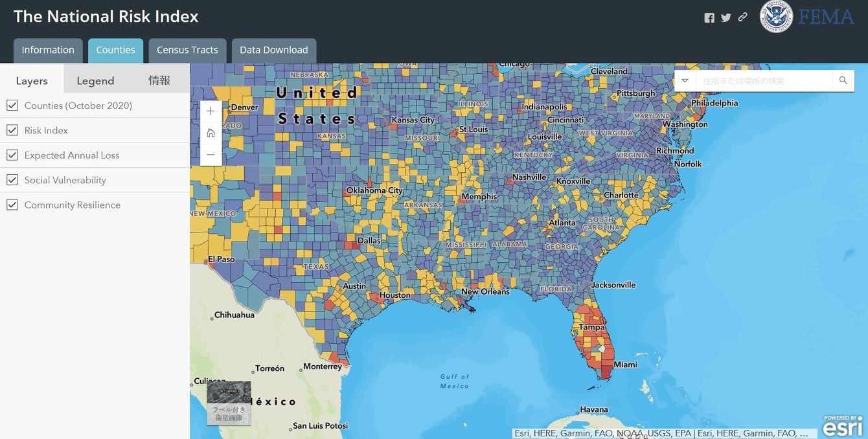
Task: Click the Twitter share icon
Action: pos(726,18)
